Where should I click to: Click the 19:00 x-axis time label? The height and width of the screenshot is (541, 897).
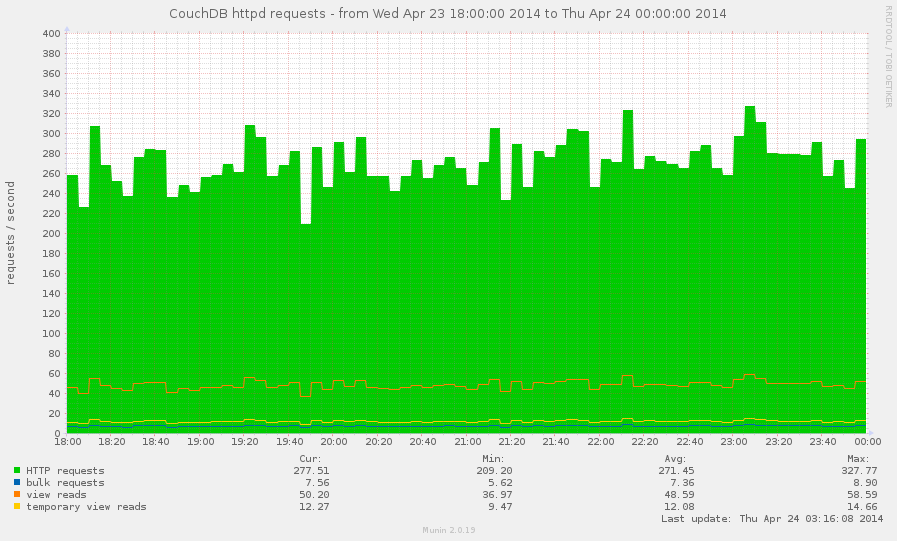201,441
